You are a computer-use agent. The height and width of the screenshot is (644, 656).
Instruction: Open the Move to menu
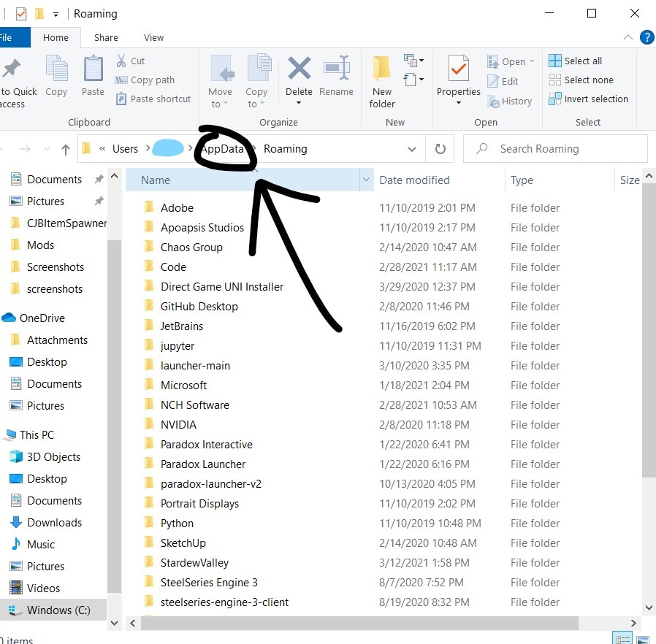point(220,82)
